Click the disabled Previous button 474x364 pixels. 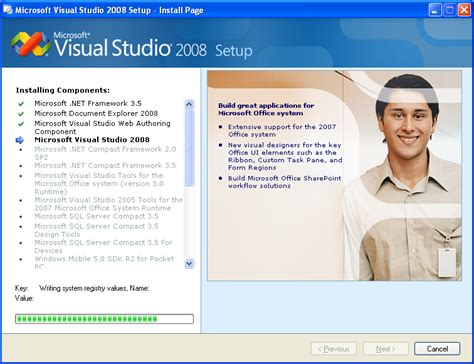[x=334, y=349]
